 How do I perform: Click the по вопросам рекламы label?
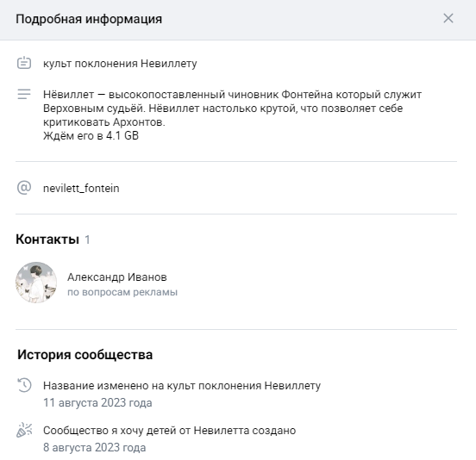122,292
